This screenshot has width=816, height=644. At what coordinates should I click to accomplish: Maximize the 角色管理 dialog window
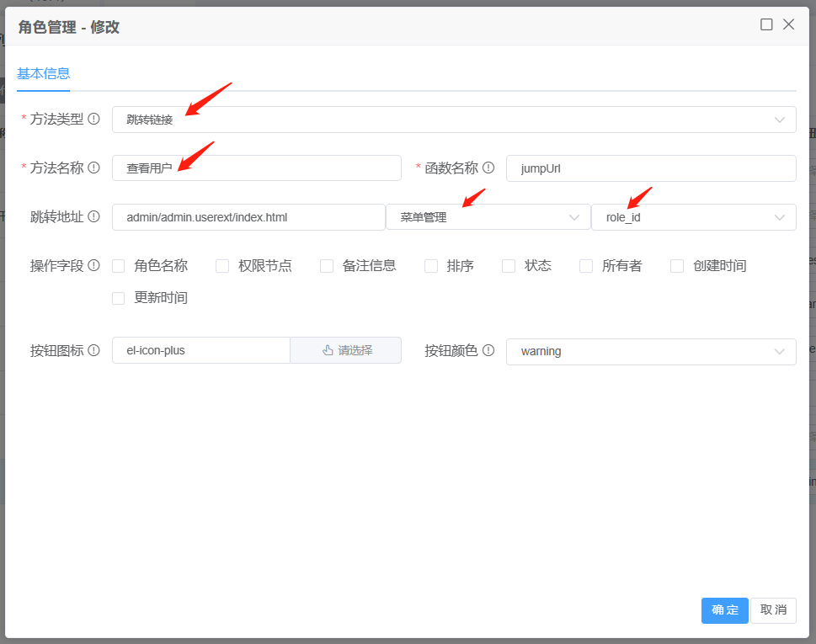[x=766, y=24]
